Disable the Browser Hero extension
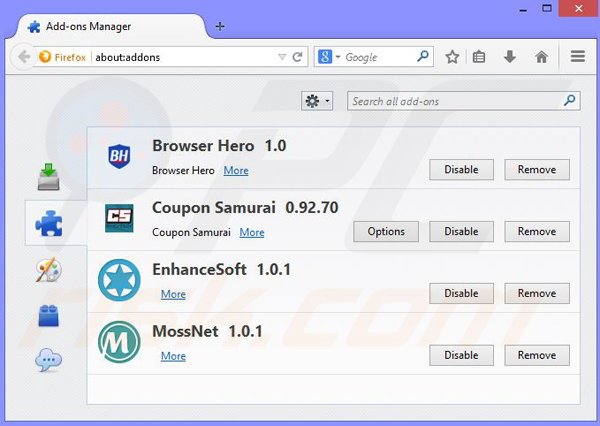 pos(461,170)
